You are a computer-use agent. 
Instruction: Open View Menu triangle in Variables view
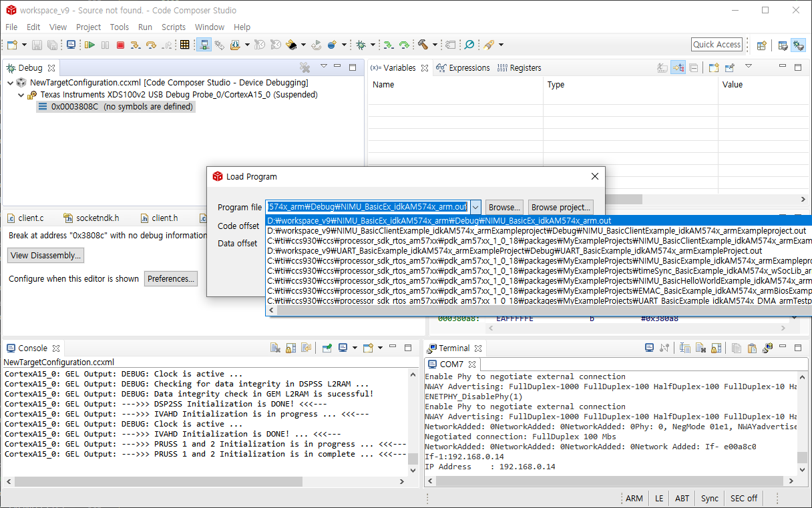[x=749, y=67]
